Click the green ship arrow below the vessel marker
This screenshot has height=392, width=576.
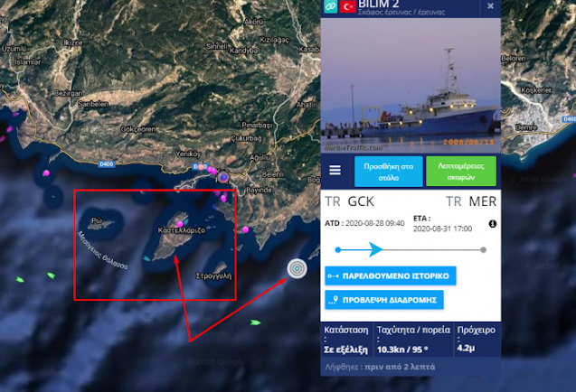pyautogui.click(x=255, y=322)
